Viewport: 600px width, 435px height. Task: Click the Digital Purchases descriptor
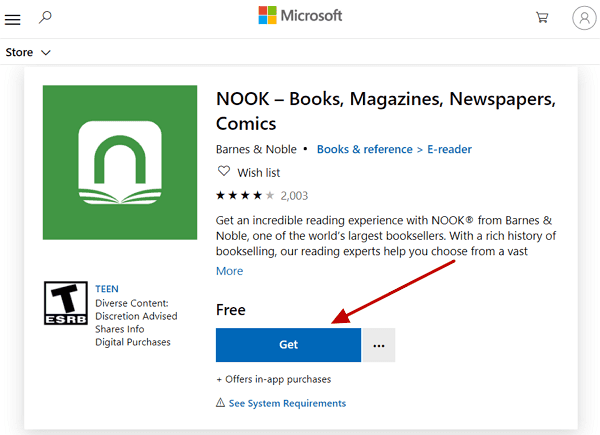coord(133,342)
